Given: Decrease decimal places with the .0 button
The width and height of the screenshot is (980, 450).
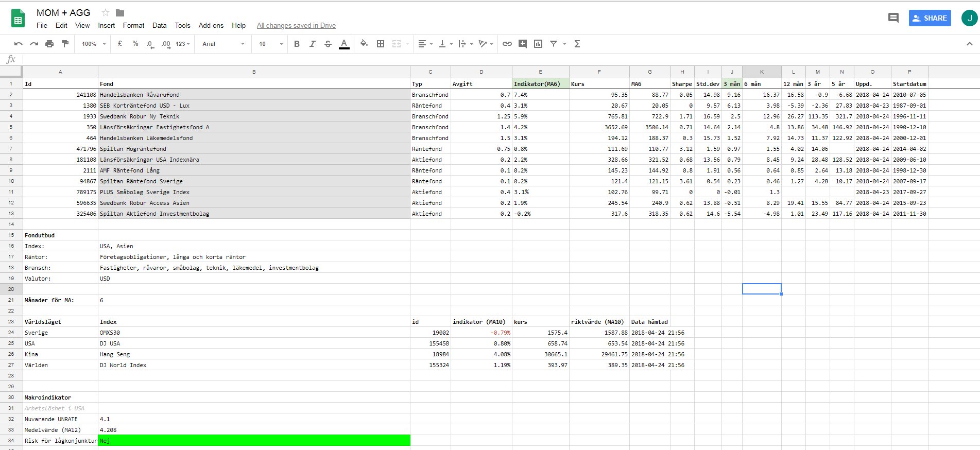Looking at the screenshot, I should click(x=150, y=44).
